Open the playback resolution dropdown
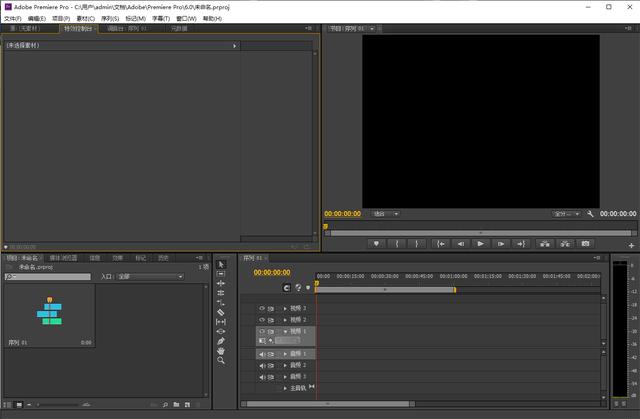This screenshot has height=419, width=640. [566, 213]
